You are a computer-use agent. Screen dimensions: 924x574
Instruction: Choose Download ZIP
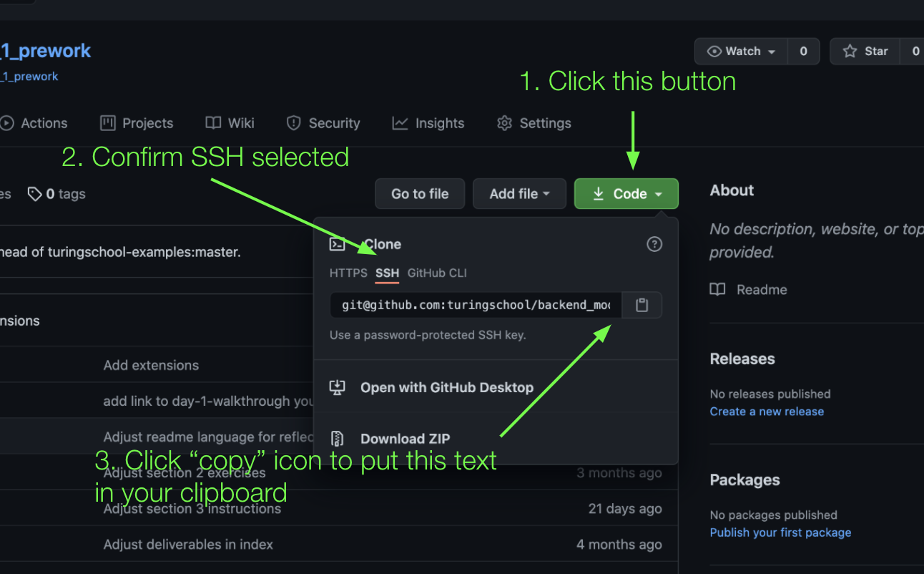tap(406, 439)
